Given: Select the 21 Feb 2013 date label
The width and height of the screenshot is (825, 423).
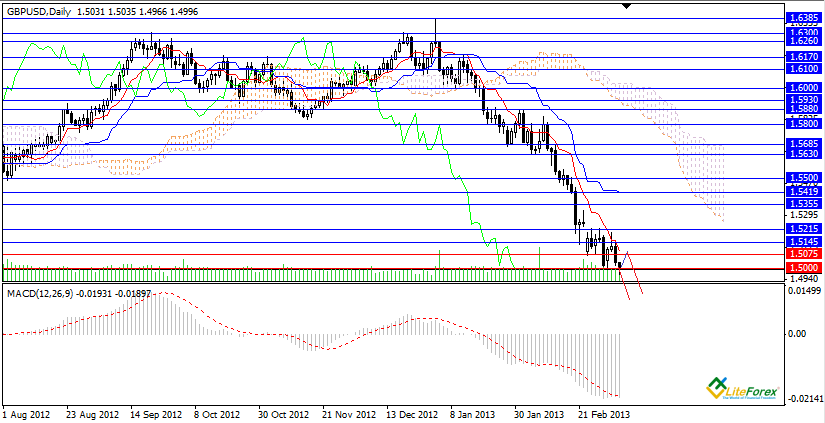Looking at the screenshot, I should [604, 412].
